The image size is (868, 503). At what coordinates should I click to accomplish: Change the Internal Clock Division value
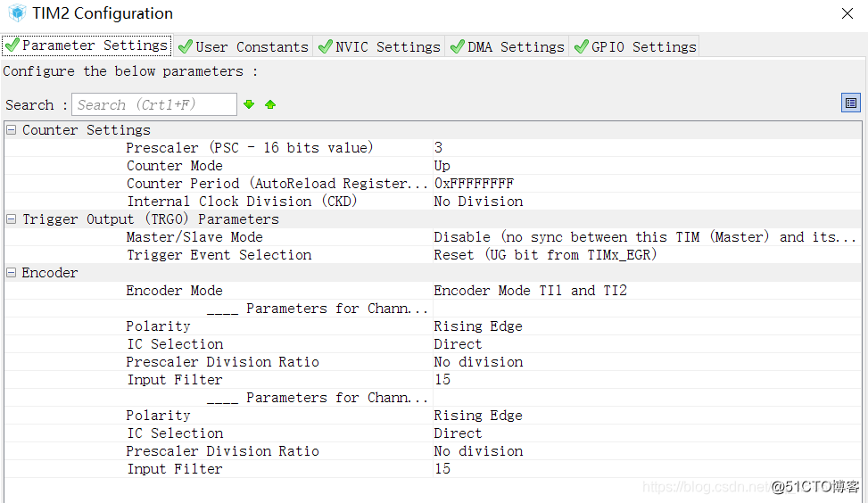(x=478, y=202)
